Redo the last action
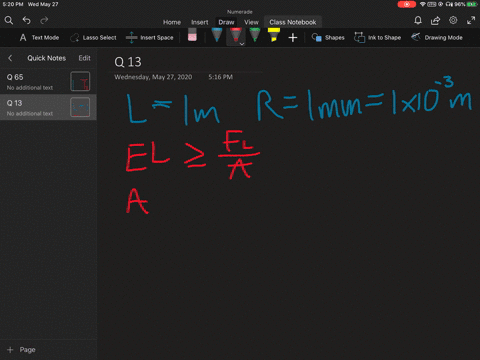Image resolution: width=480 pixels, height=360 pixels. [x=44, y=21]
